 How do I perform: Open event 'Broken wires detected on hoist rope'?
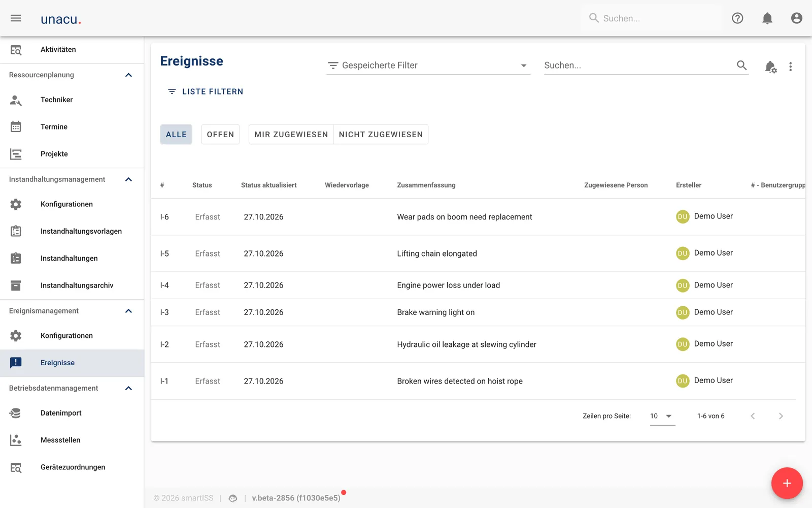point(478,381)
